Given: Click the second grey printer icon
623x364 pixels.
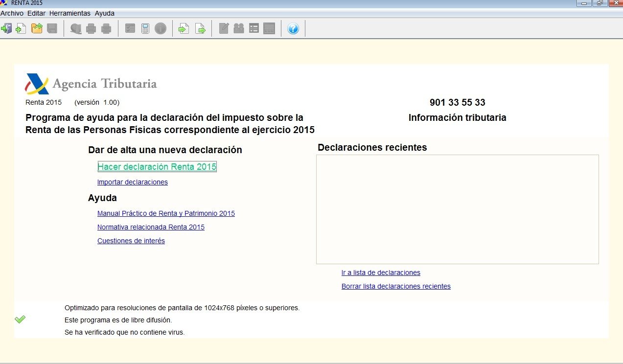Looking at the screenshot, I should coord(106,28).
